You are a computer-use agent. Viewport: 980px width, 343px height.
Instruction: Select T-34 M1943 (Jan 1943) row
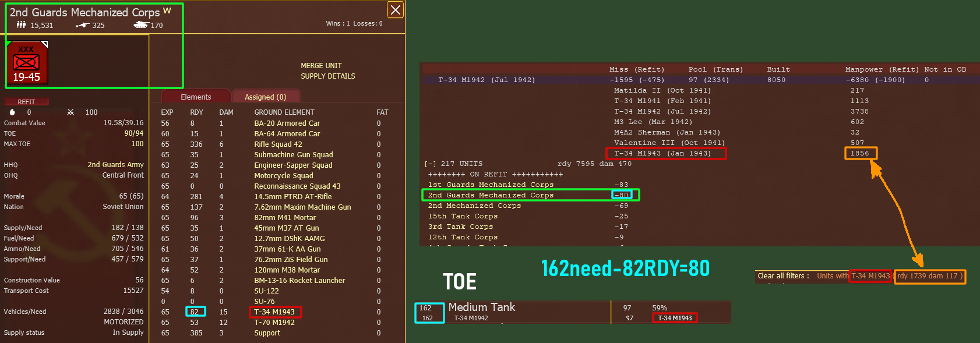662,154
